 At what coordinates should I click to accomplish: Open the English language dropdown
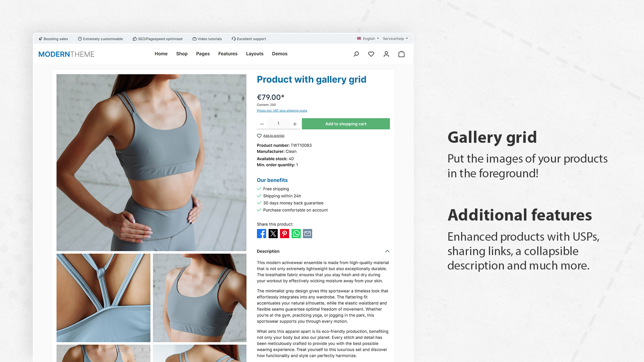click(368, 39)
